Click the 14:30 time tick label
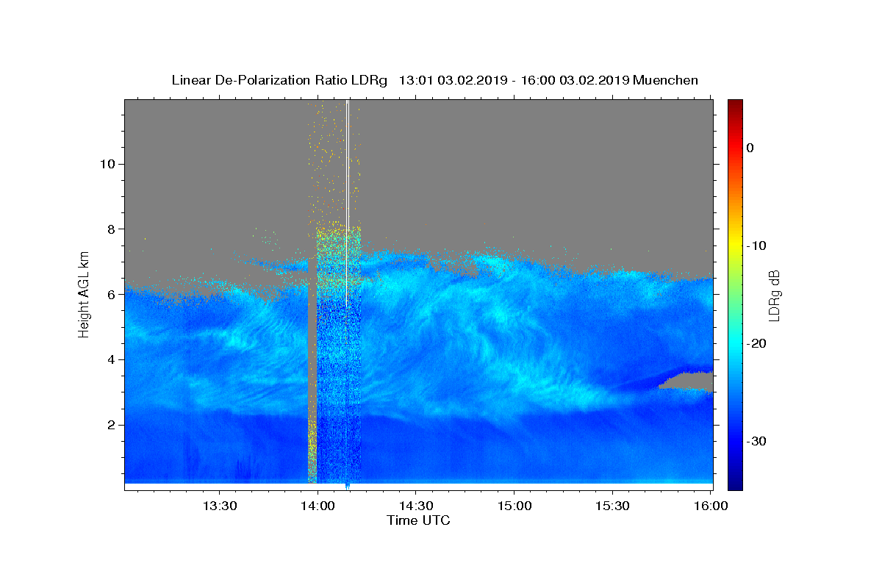 (x=415, y=506)
